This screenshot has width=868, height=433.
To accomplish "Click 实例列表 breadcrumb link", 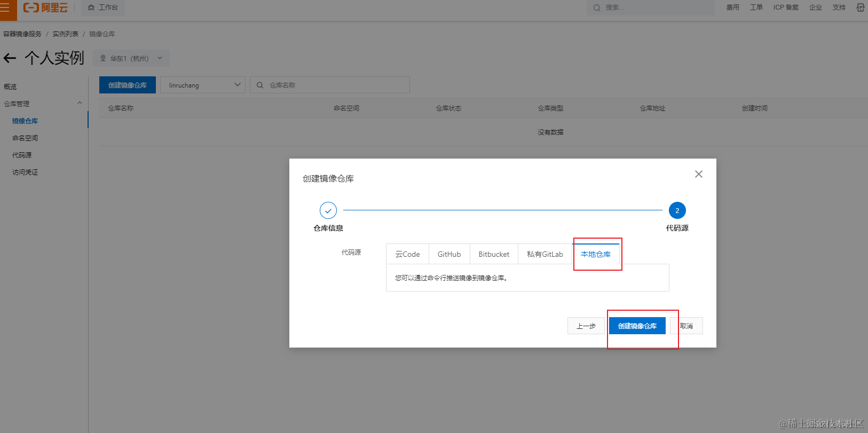I will point(65,34).
